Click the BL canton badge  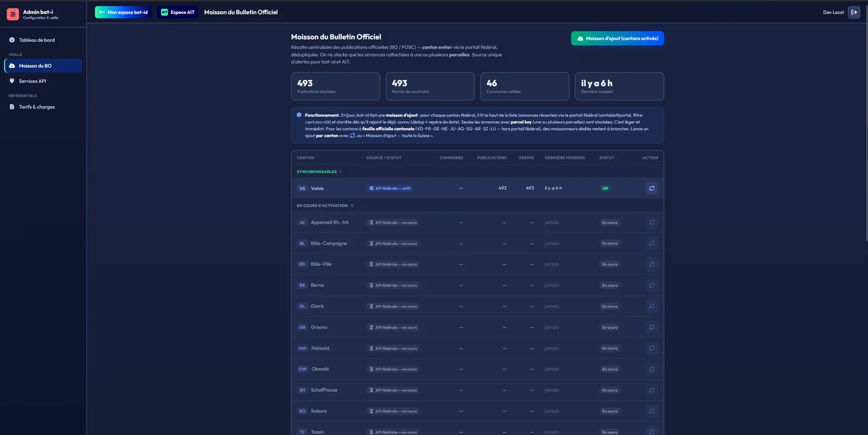[x=302, y=243]
